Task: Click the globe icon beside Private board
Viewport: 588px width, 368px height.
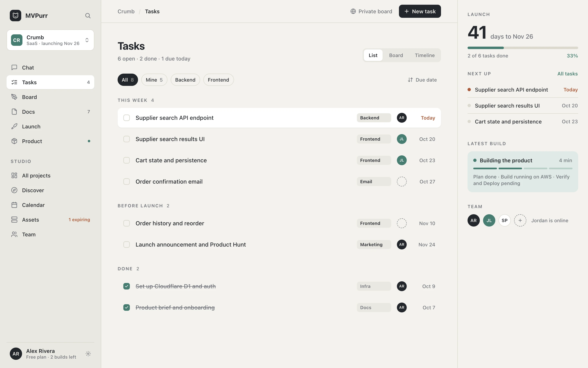Action: point(353,11)
